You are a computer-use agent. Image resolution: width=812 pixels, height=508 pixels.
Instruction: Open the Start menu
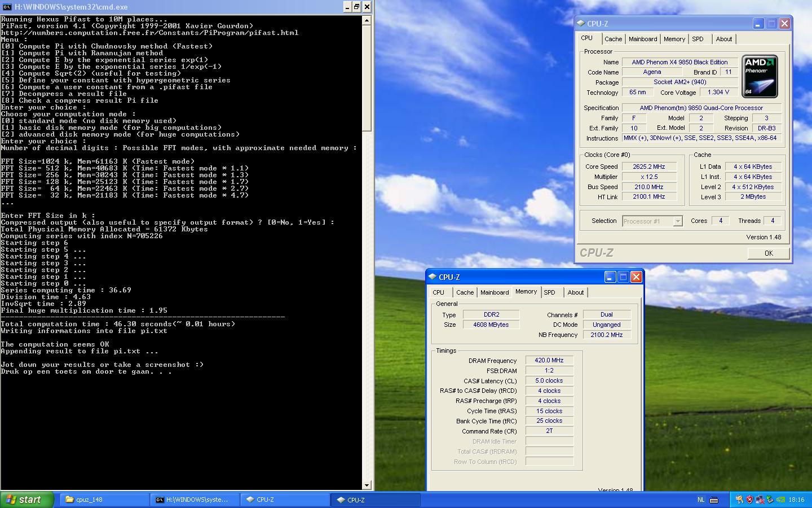[x=27, y=500]
